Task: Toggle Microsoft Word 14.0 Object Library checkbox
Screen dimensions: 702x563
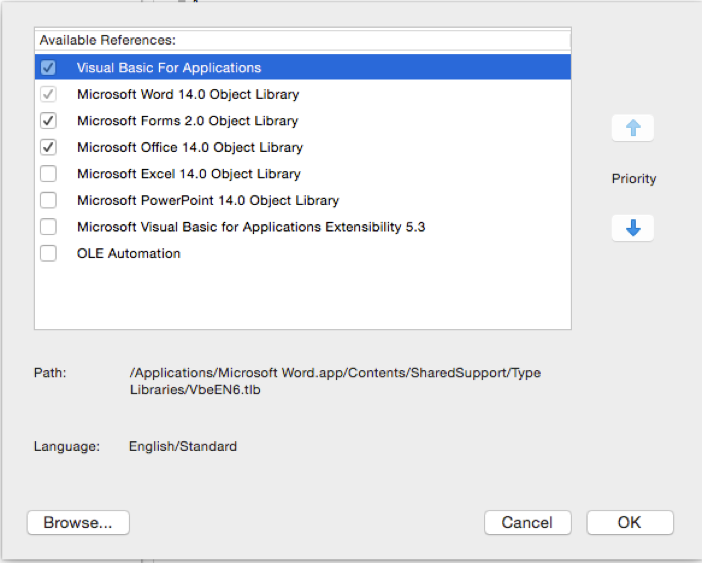Action: [48, 94]
